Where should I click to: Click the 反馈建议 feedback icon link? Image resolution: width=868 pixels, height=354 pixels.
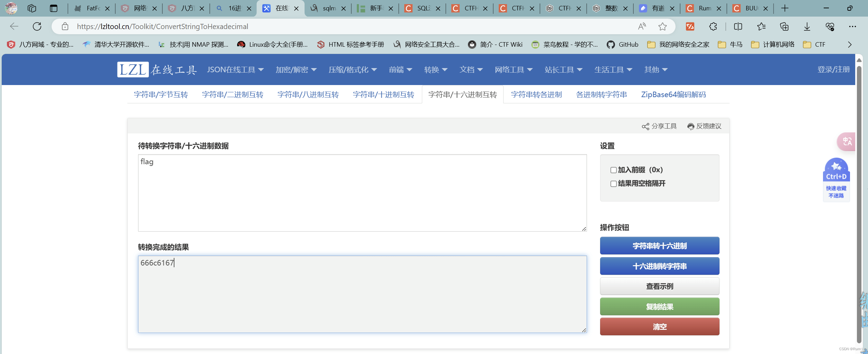(x=704, y=126)
